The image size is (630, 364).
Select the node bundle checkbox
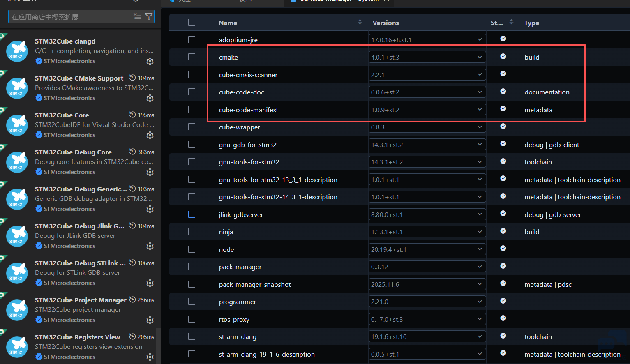coord(192,249)
